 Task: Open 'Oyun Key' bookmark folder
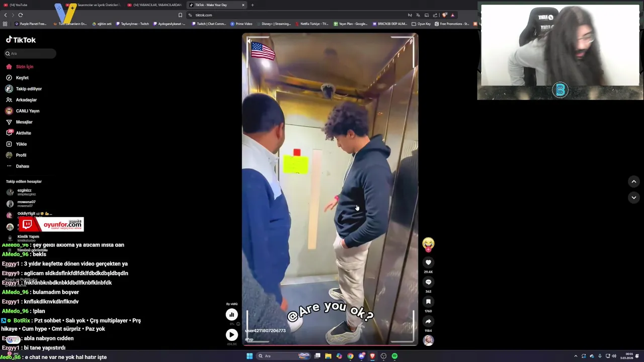421,24
